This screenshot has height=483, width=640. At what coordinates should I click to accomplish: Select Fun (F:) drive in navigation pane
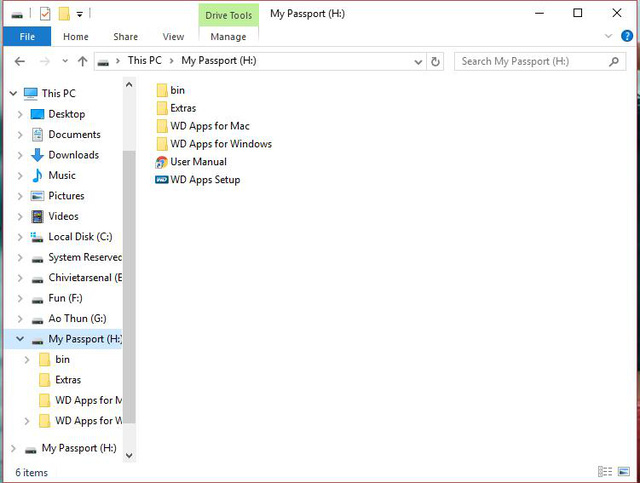click(65, 298)
